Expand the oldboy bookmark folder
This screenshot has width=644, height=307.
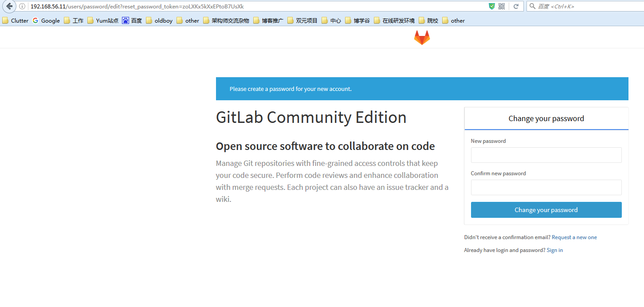159,20
